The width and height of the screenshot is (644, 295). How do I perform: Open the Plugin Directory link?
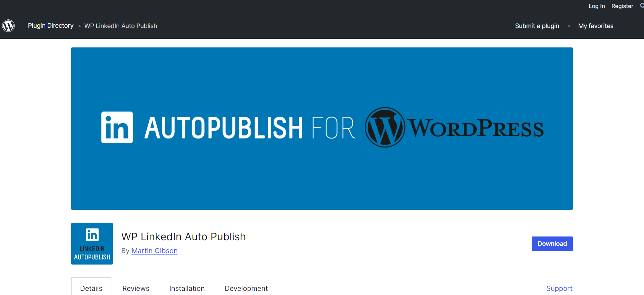click(x=51, y=26)
